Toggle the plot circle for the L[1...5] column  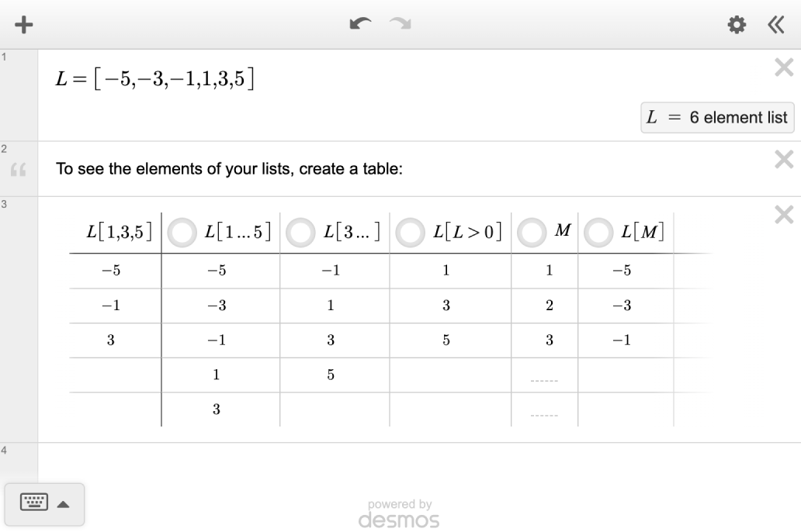(x=182, y=232)
